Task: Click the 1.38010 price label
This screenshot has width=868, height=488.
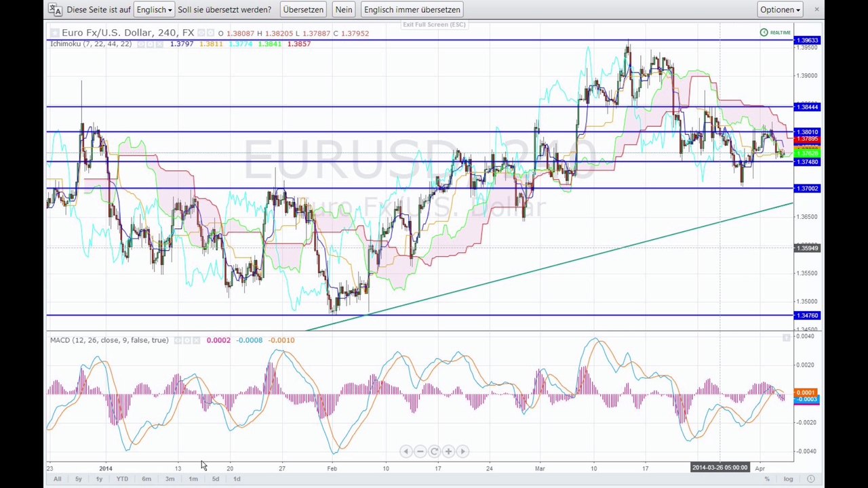Action: click(808, 132)
